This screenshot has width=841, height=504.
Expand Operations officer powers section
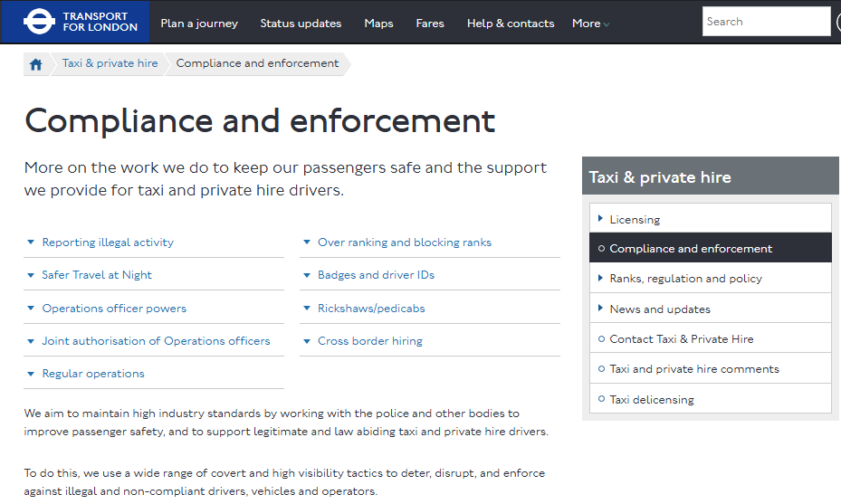point(114,309)
